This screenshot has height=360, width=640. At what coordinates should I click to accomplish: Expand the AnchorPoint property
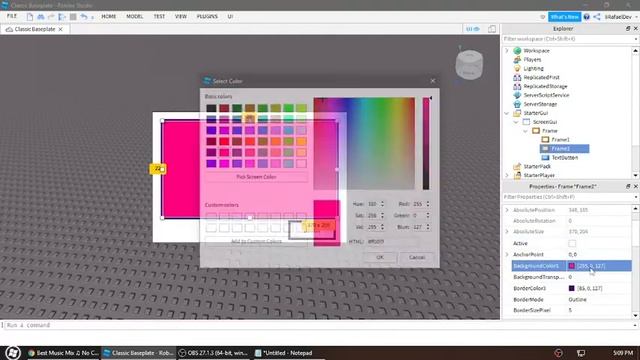pos(507,254)
